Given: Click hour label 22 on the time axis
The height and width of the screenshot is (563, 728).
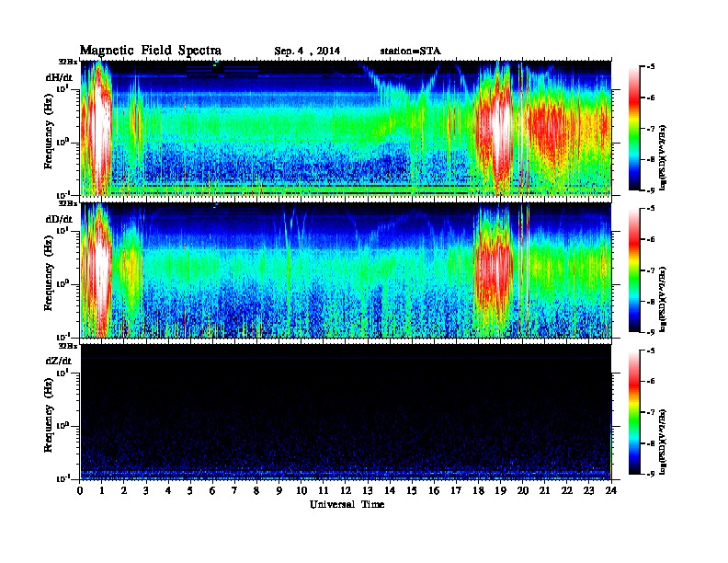Looking at the screenshot, I should tap(566, 490).
